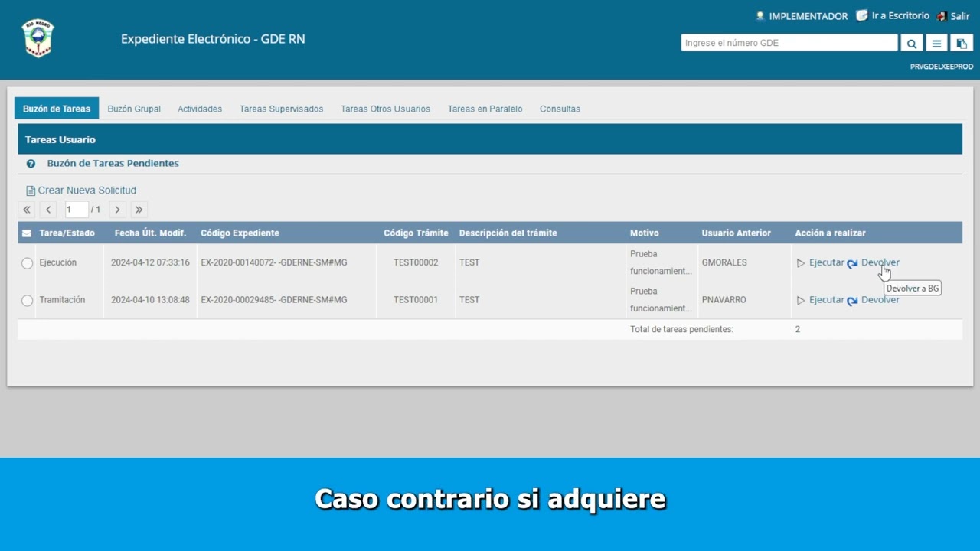Click the page number input box
Viewport: 980px width, 551px height.
pyautogui.click(x=76, y=210)
